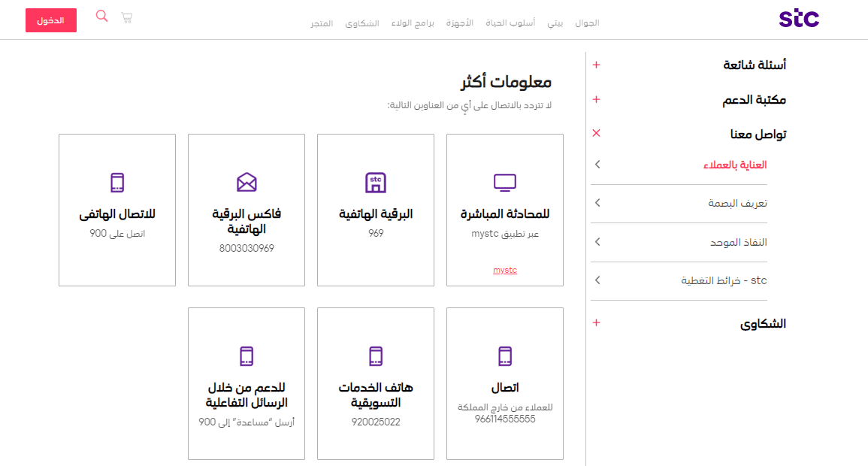
Task: Select العناية بالعملاء sidebar link
Action: pyautogui.click(x=735, y=165)
